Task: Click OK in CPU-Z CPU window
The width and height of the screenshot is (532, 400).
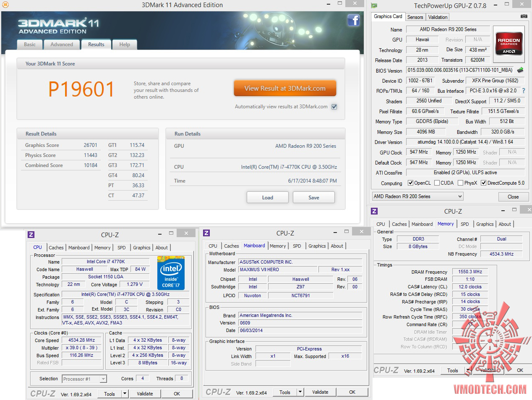Action: (x=177, y=394)
